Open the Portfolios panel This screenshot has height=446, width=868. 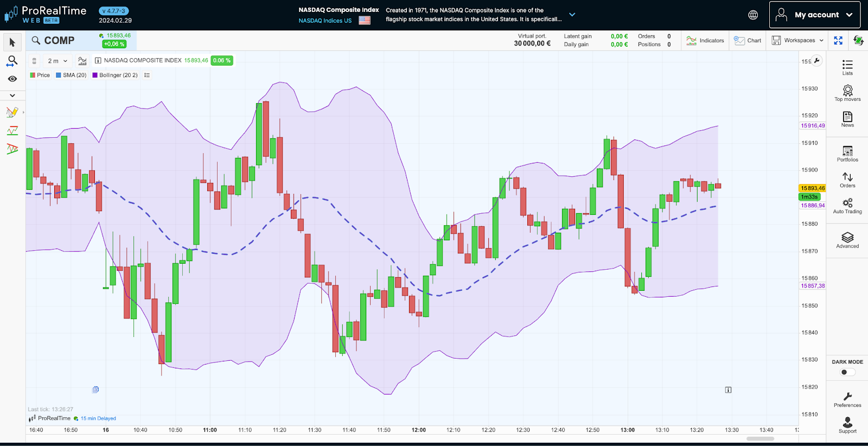pos(847,154)
